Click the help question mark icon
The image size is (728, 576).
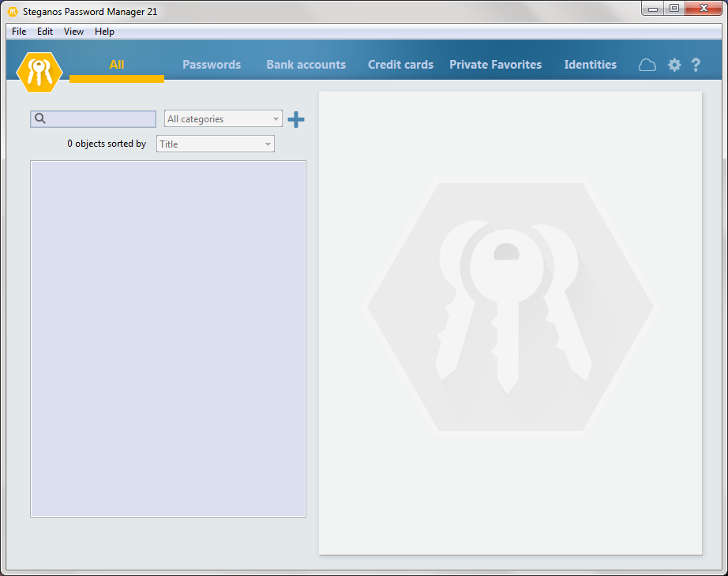tap(696, 65)
